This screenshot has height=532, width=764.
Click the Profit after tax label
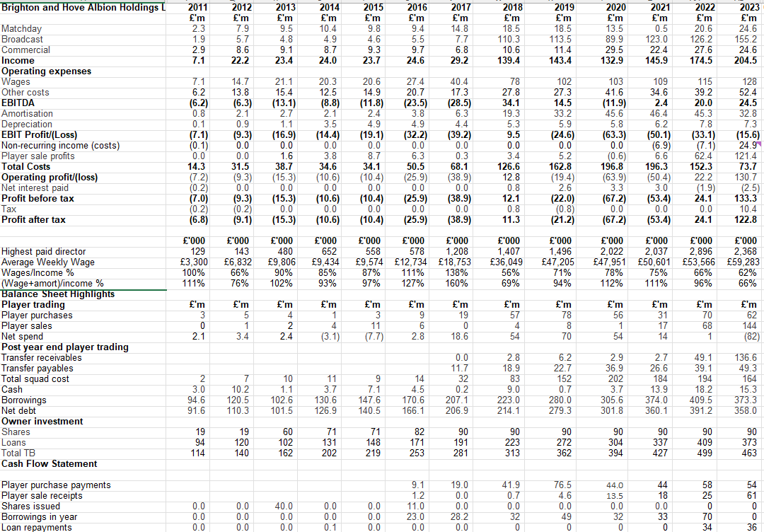point(33,220)
